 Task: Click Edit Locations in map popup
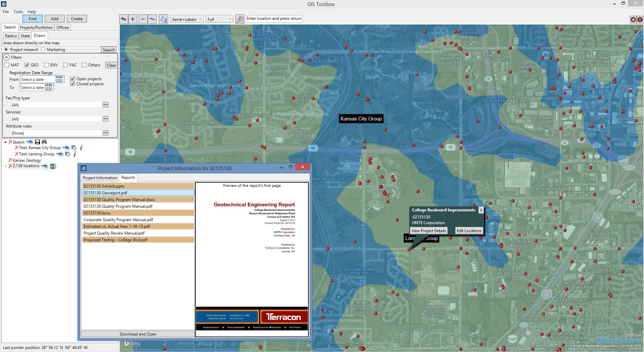coord(469,231)
